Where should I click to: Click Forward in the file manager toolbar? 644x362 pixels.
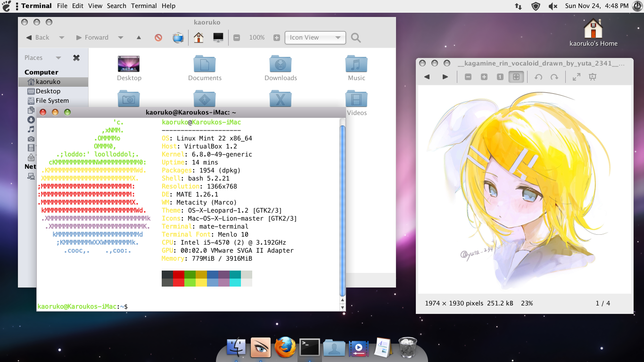tap(92, 38)
